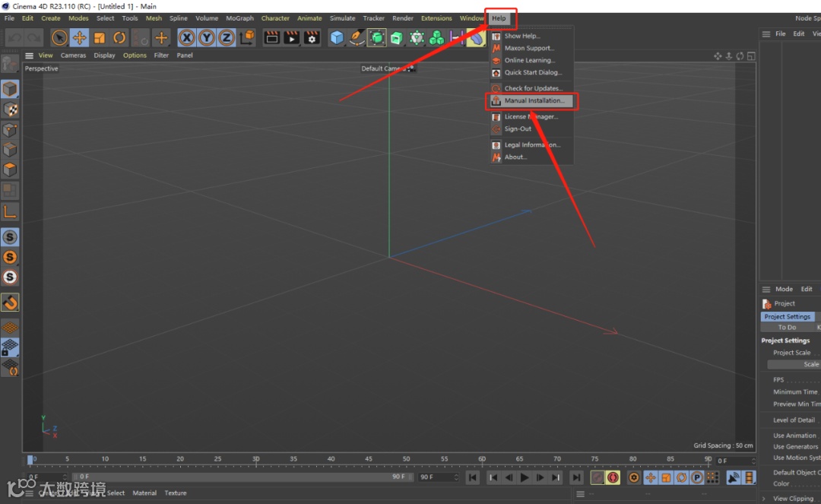Open the Extensions menu
Viewport: 821px width, 504px height.
tap(436, 18)
